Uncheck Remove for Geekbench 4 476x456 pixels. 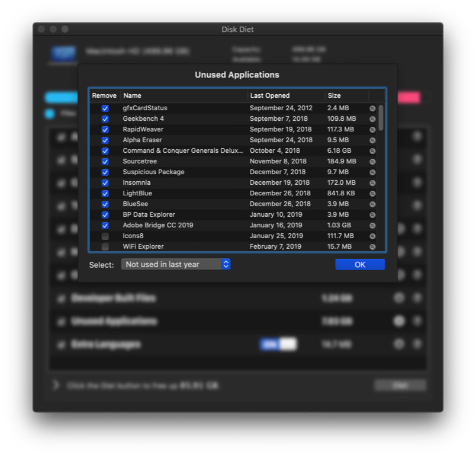click(105, 119)
